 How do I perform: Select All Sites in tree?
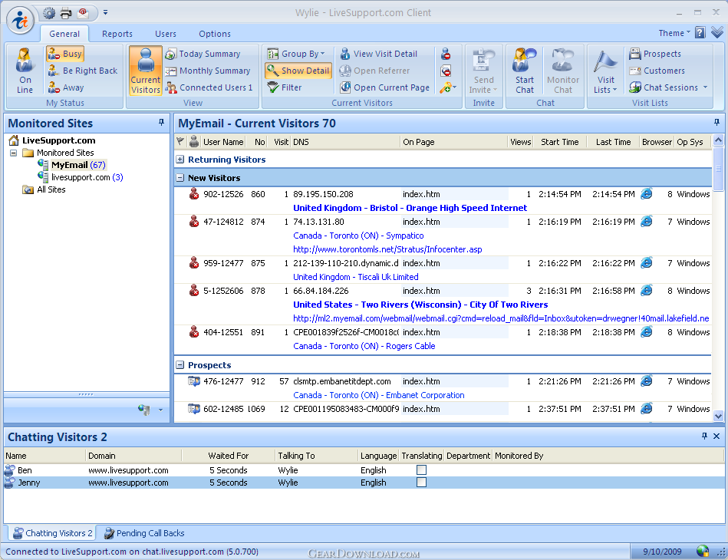pos(51,189)
